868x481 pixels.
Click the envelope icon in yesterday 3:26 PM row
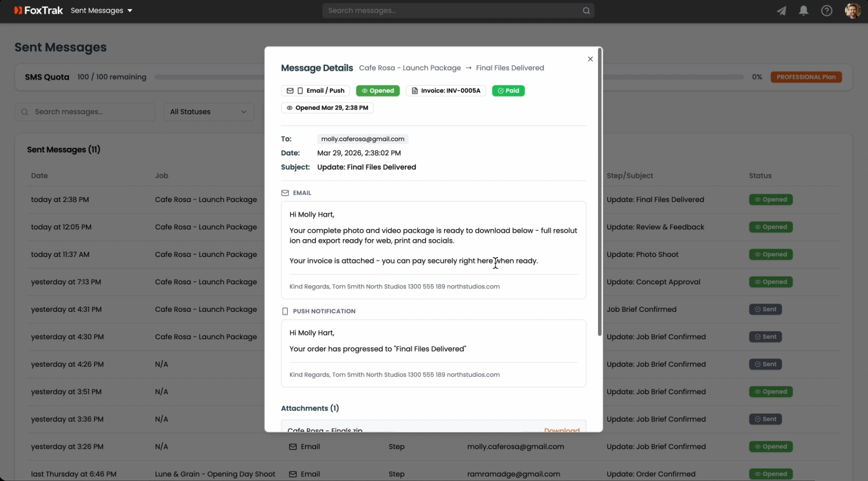point(293,447)
